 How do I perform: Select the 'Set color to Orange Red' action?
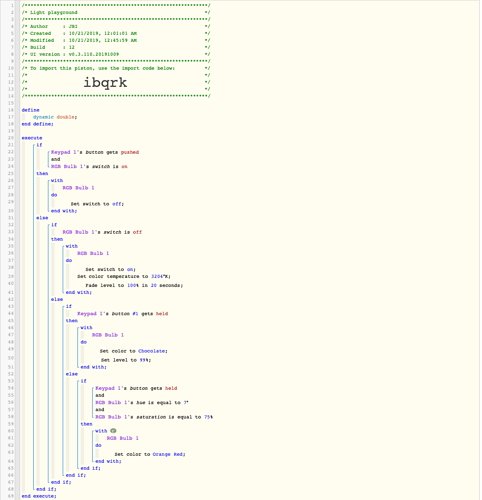click(150, 454)
